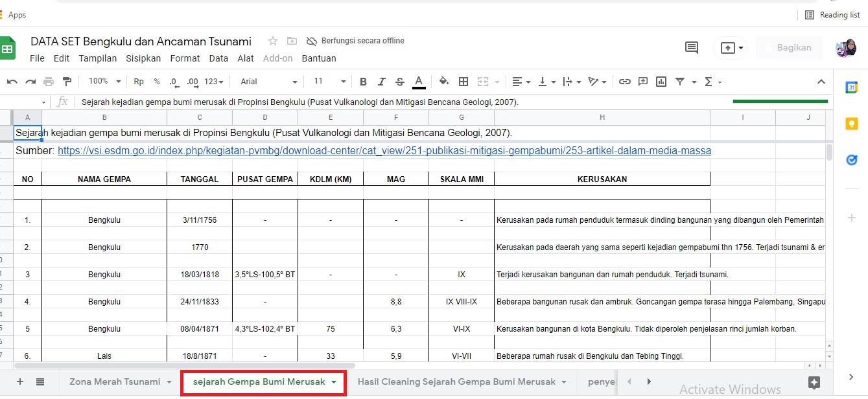Screen dimensions: 868x399
Task: Click the fill color bucket icon
Action: click(444, 82)
